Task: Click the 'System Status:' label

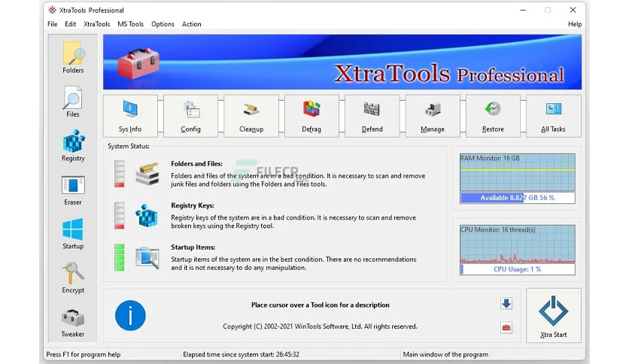Action: 129,147
